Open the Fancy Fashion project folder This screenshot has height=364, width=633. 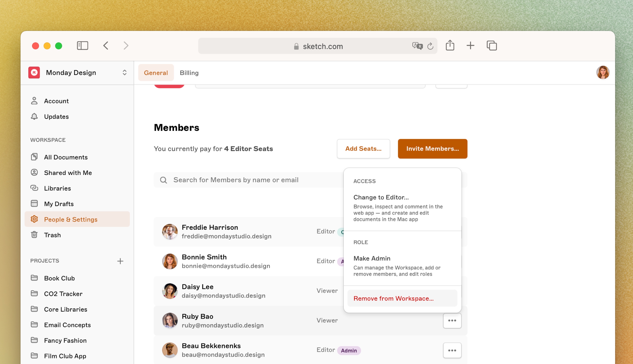click(77, 340)
